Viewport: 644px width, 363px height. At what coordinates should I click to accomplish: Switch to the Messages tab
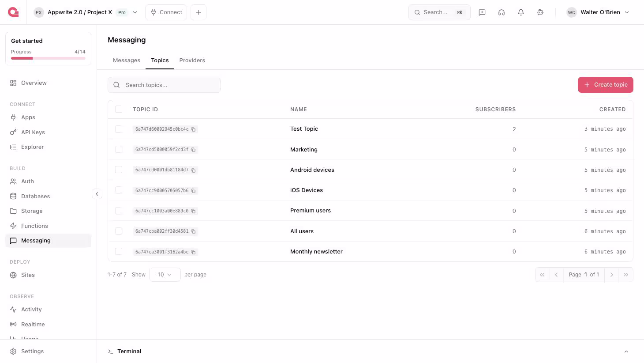click(127, 60)
